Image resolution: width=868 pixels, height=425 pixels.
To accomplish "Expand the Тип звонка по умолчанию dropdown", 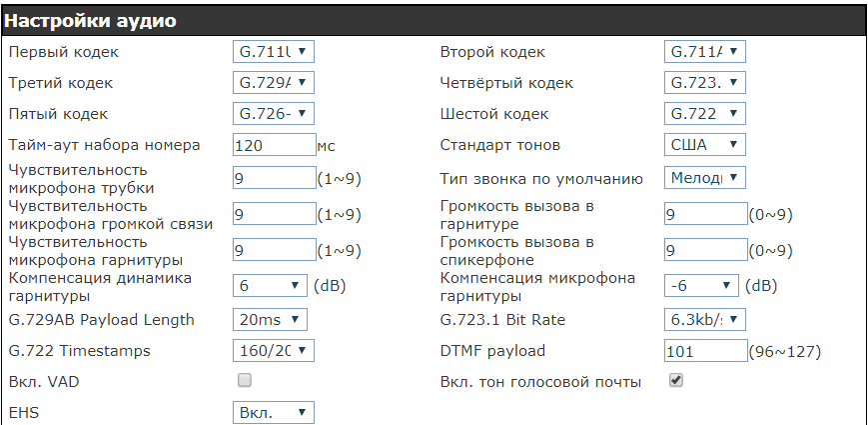I will click(x=705, y=178).
